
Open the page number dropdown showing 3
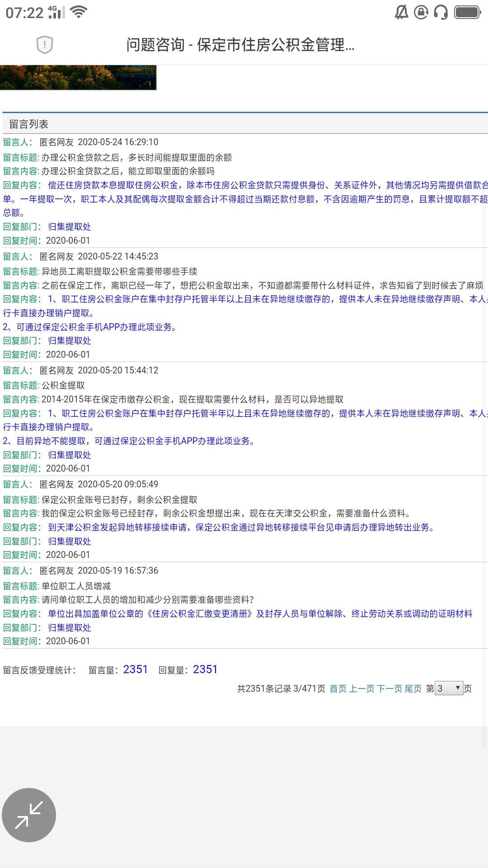[x=449, y=688]
